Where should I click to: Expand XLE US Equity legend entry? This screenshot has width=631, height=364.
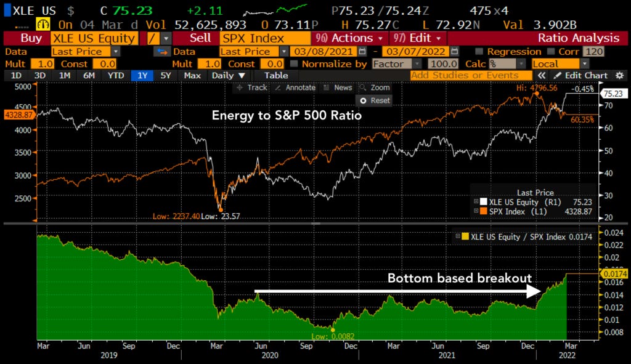click(476, 201)
